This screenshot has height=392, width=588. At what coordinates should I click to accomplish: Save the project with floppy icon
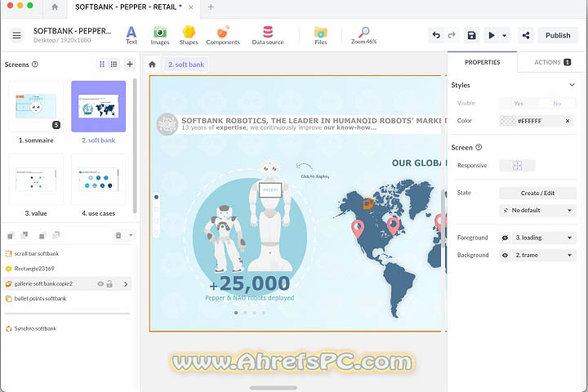472,35
